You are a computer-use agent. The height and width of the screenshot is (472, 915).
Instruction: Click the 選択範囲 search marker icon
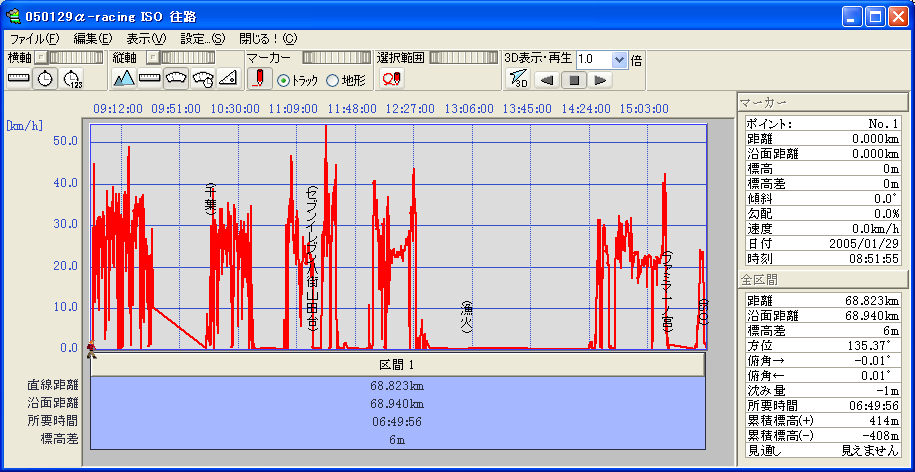pyautogui.click(x=391, y=79)
